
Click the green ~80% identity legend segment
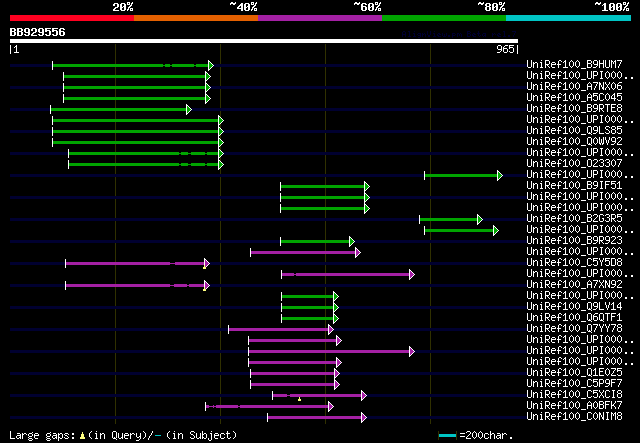pyautogui.click(x=444, y=18)
